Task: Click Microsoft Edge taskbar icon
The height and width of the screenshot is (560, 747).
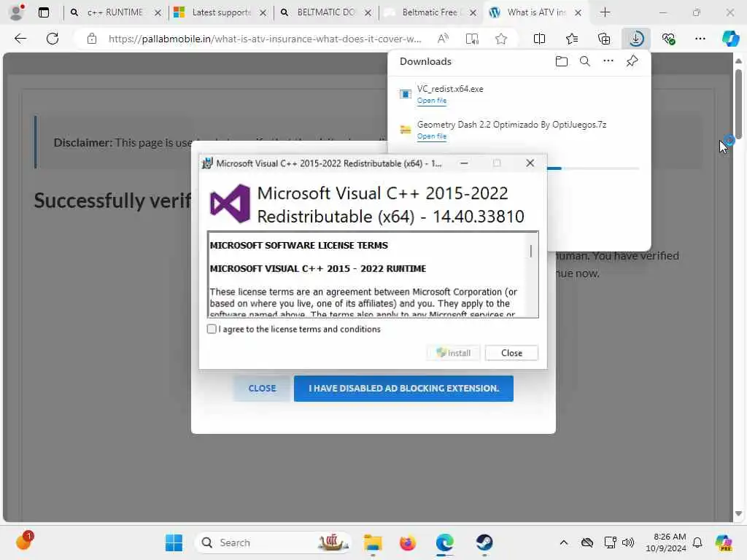Action: pos(445,542)
